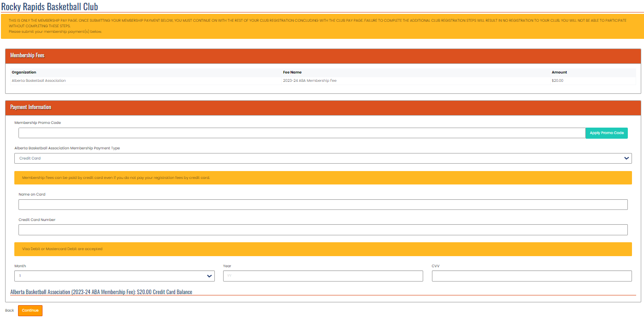Screen dimensions: 644x319
Task: Click the expiry Year field
Action: coord(323,276)
